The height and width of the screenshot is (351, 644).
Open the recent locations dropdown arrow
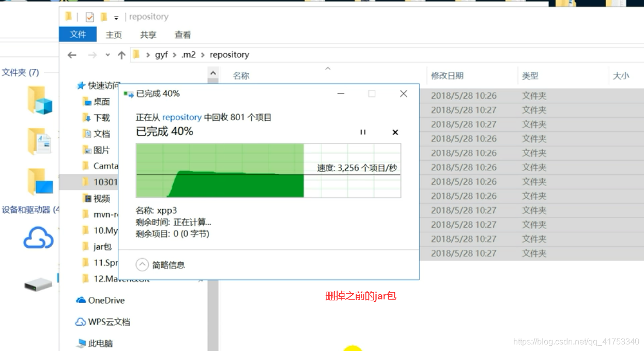tap(108, 55)
